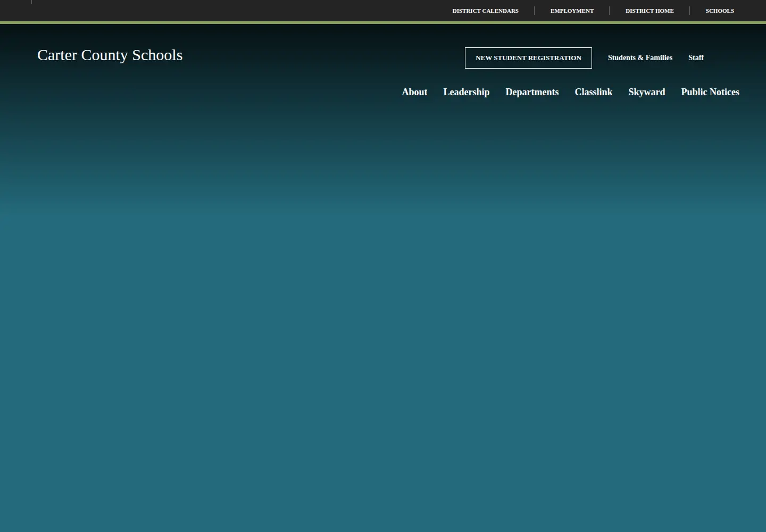766x532 pixels.
Task: Open the Departments menu
Action: (532, 92)
